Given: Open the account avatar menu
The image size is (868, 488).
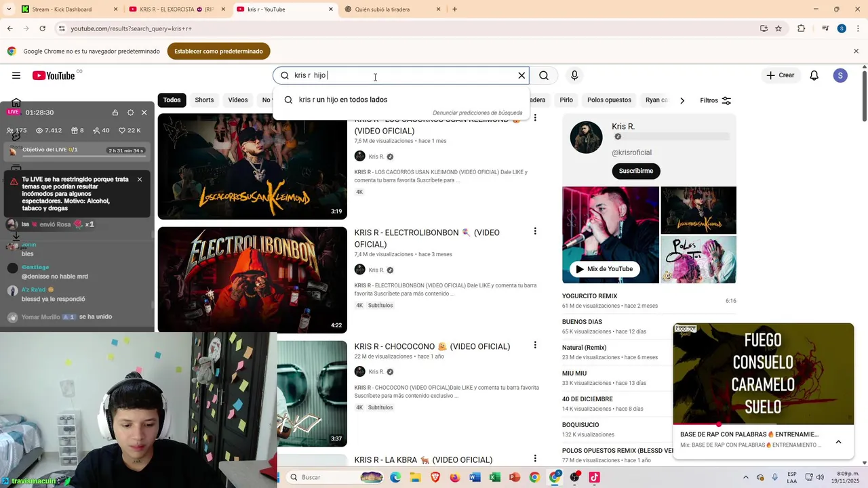Looking at the screenshot, I should click(x=840, y=75).
